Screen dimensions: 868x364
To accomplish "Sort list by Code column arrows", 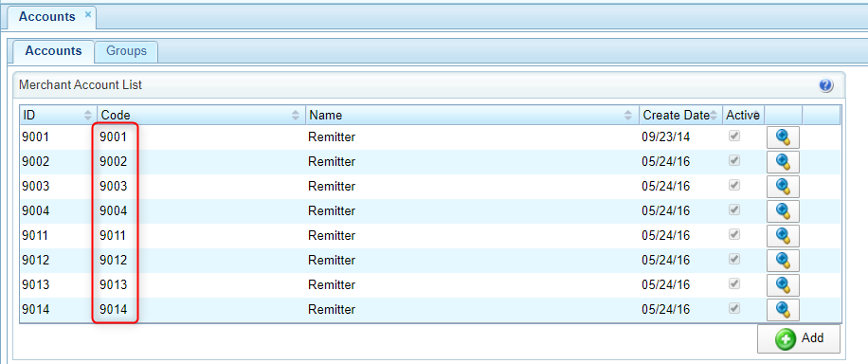I will click(x=296, y=116).
